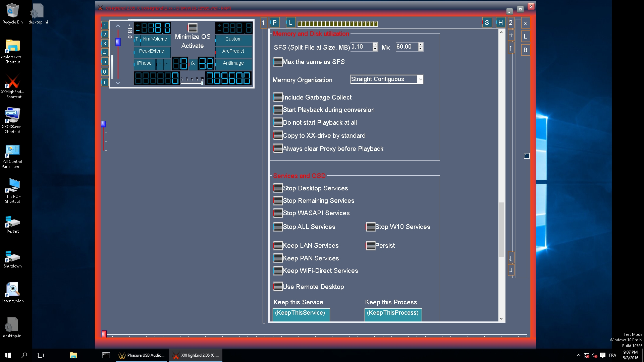
Task: Open the explorer.exe Shortcut desktop icon
Action: point(12,51)
